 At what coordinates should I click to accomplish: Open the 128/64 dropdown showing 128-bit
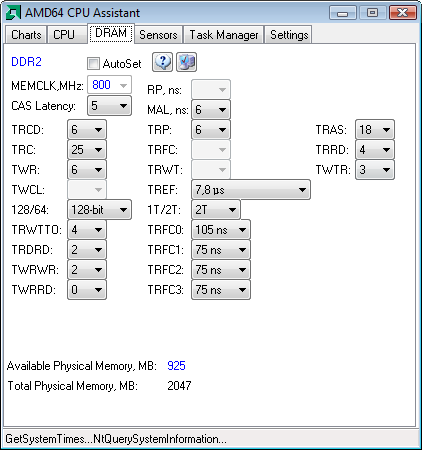click(99, 210)
